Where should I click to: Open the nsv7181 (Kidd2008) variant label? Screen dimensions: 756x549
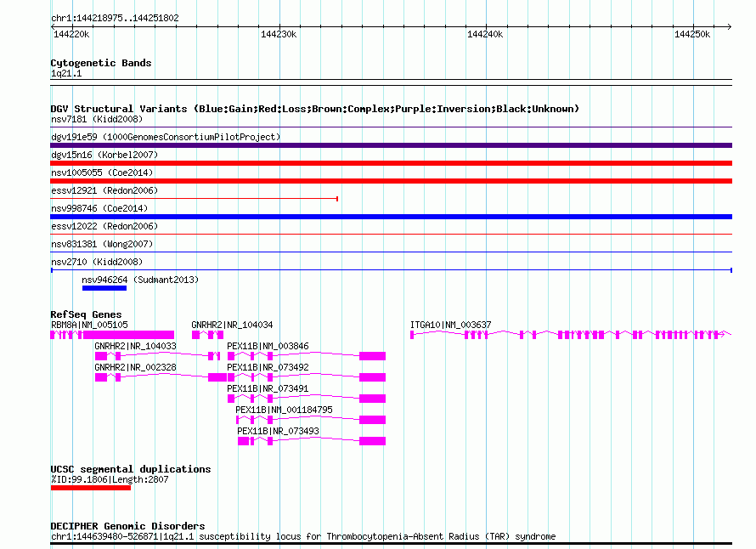pyautogui.click(x=97, y=119)
